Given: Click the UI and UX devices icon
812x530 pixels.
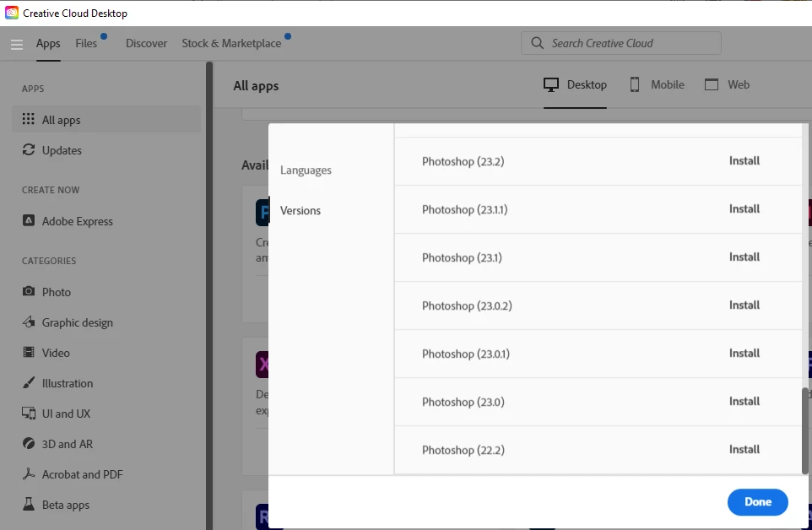Looking at the screenshot, I should click(x=29, y=413).
